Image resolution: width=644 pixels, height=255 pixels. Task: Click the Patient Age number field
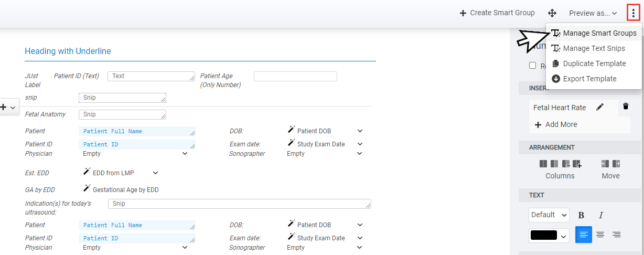(295, 77)
